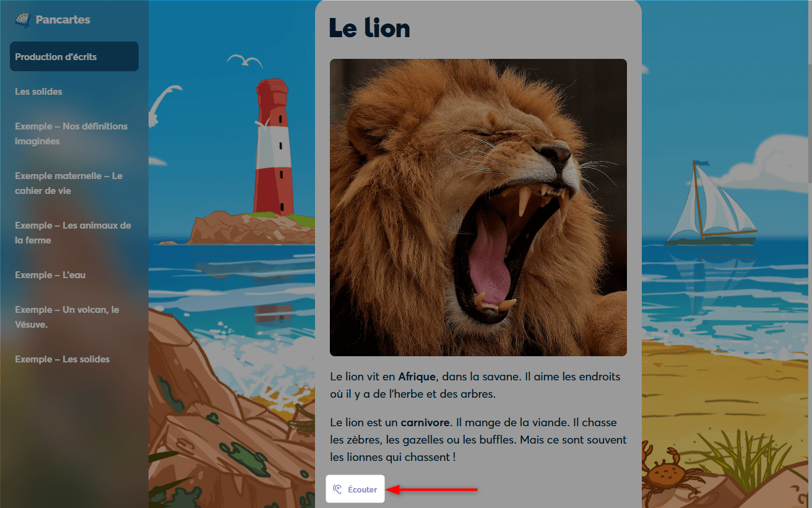Screen dimensions: 812x508
Task: Click the ear icon beside Écouter
Action: click(337, 489)
